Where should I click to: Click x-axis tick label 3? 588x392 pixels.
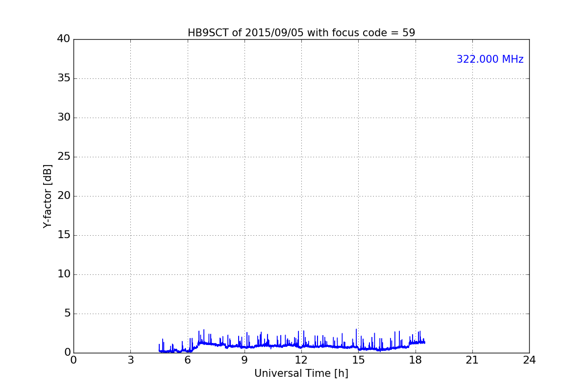click(130, 360)
